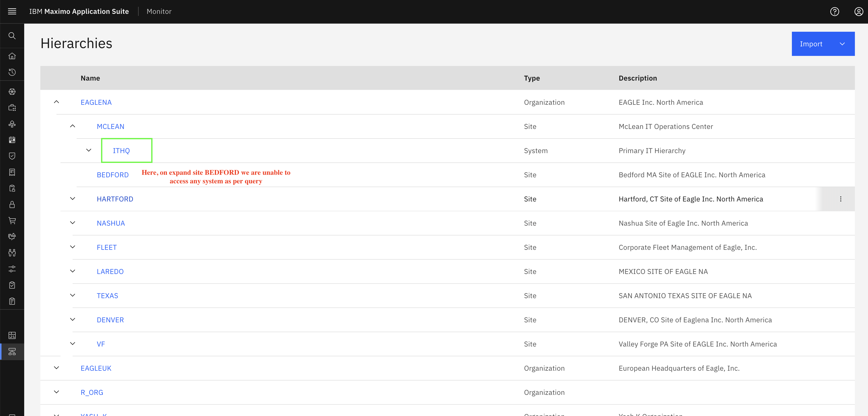This screenshot has width=868, height=416.
Task: Click the lock icon in sidebar
Action: tap(12, 204)
